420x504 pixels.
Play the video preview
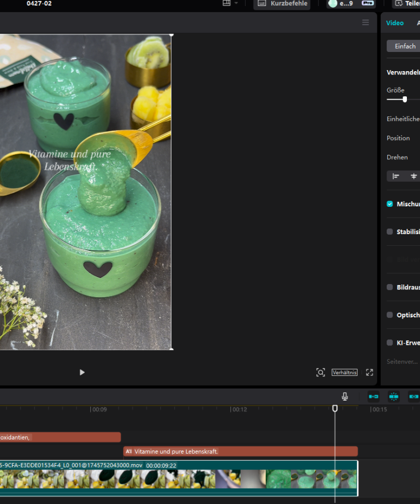click(x=82, y=372)
